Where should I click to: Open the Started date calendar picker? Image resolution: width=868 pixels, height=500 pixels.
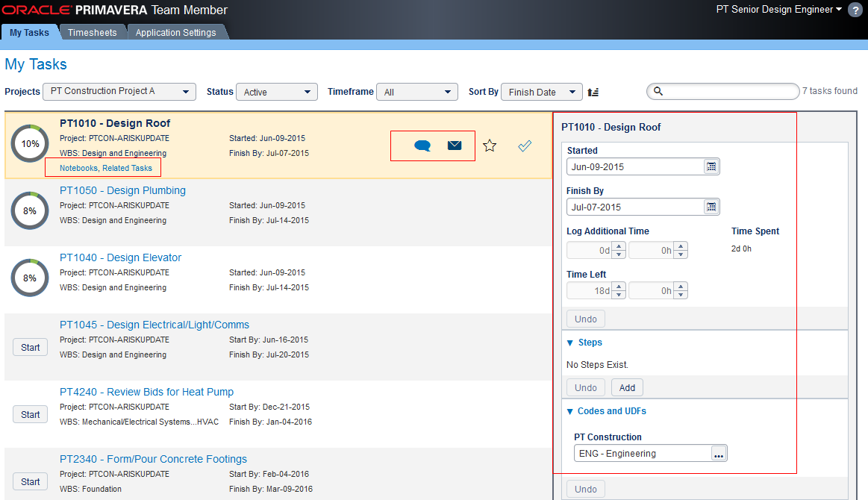711,166
